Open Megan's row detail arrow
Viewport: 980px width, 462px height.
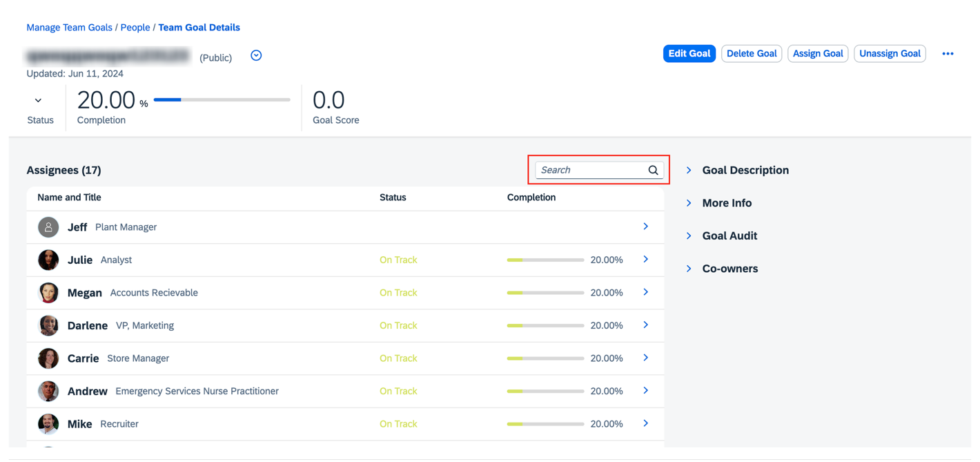pyautogui.click(x=646, y=292)
